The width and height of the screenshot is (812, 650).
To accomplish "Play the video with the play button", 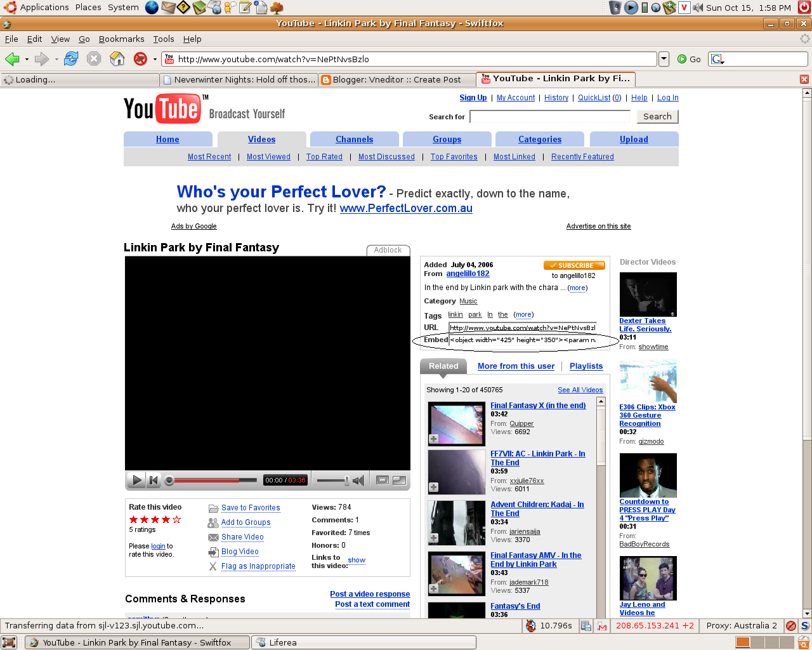I will tap(136, 480).
